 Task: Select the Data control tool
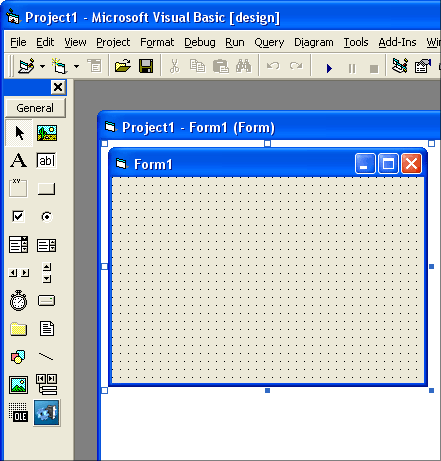coord(47,384)
